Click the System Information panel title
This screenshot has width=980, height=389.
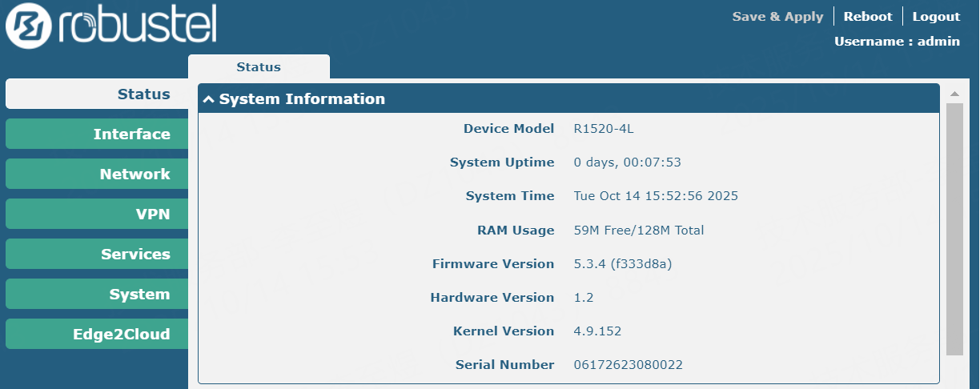point(302,99)
